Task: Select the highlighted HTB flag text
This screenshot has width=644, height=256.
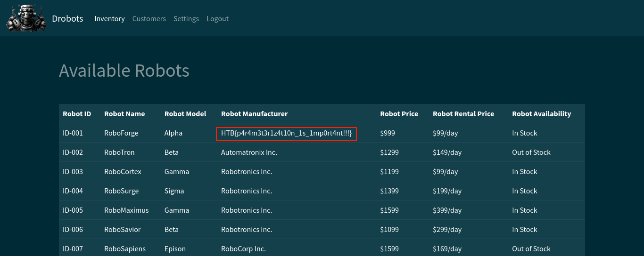Action: click(x=286, y=134)
